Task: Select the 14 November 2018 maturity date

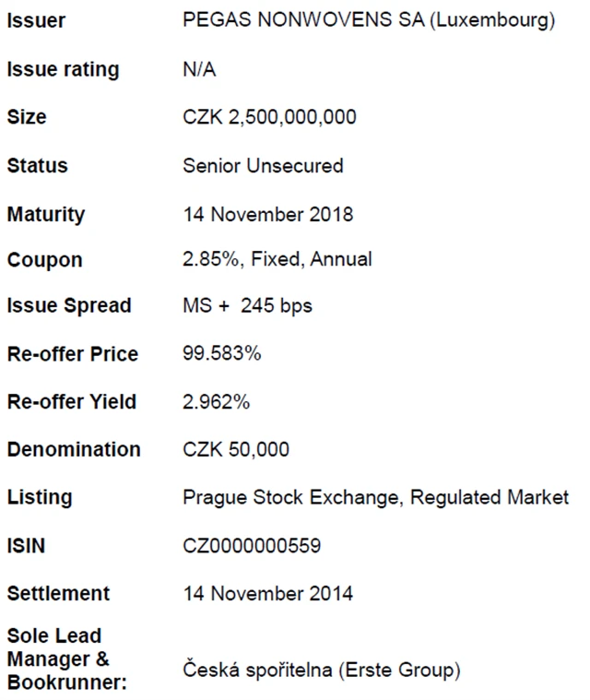Action: (267, 215)
